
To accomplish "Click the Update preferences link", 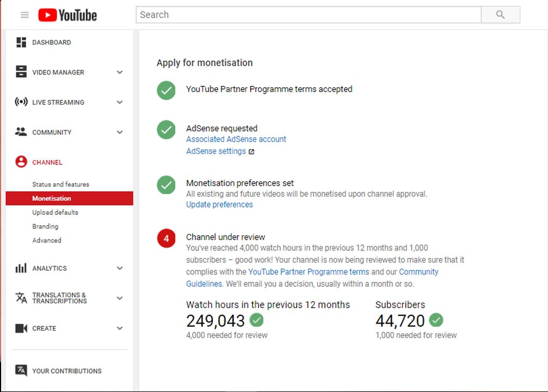I will click(219, 205).
